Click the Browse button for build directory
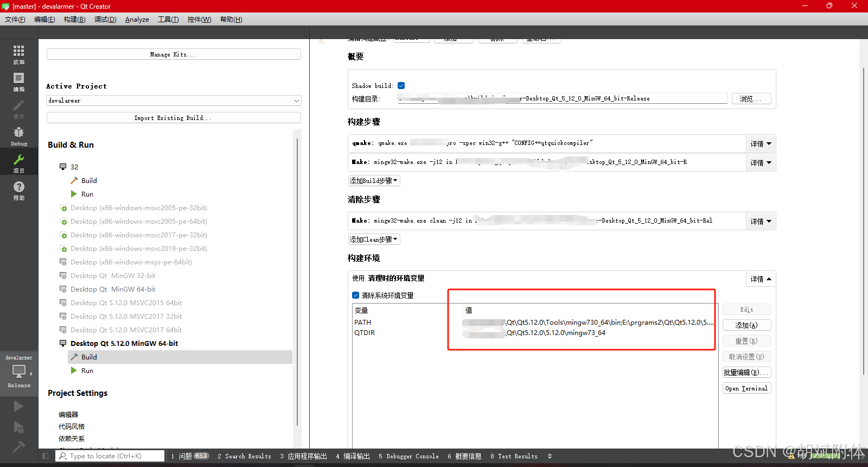 751,98
